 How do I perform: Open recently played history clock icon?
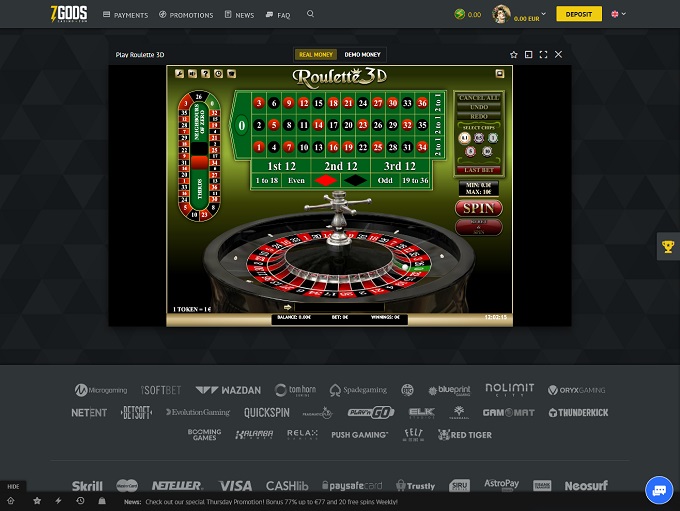click(80, 500)
